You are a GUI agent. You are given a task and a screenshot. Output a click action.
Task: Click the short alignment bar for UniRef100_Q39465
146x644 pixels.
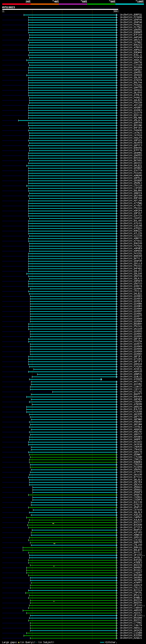coord(66,379)
